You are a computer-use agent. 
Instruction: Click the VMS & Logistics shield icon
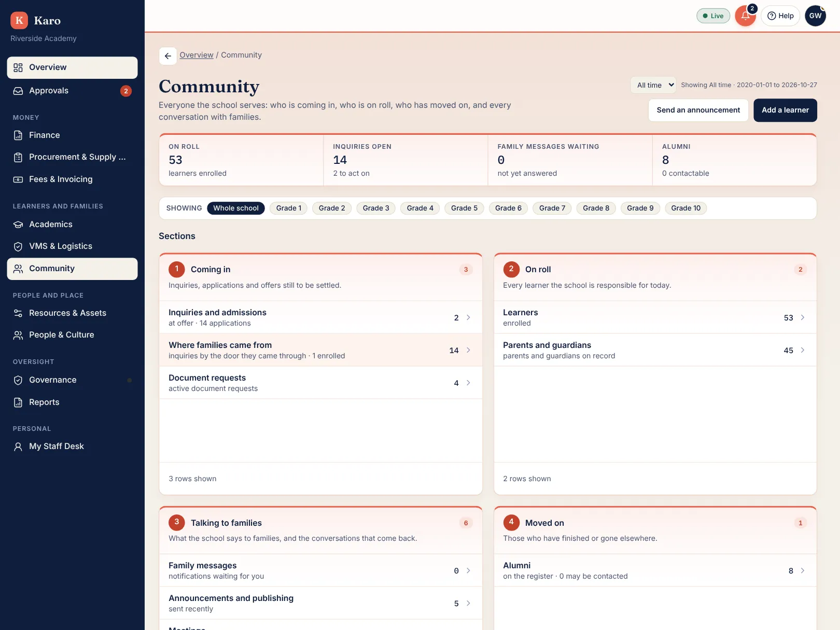18,246
